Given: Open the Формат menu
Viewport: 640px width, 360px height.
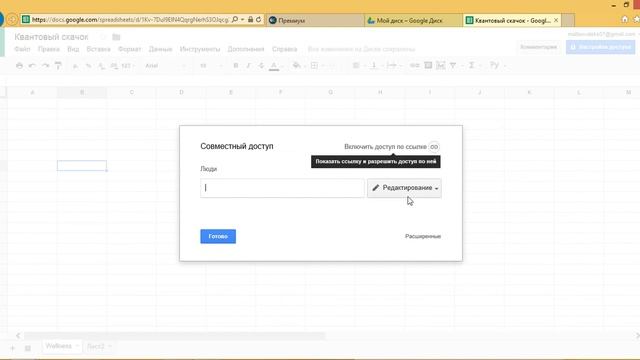Looking at the screenshot, I should [129, 49].
